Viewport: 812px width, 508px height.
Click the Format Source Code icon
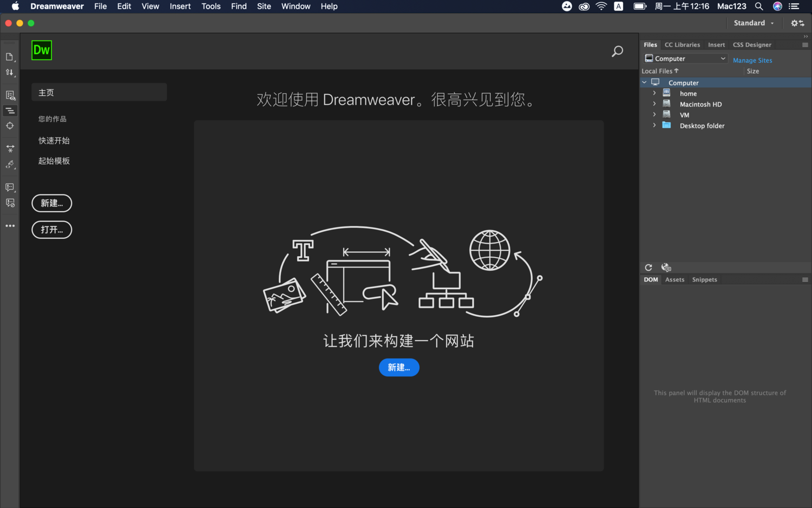10,165
